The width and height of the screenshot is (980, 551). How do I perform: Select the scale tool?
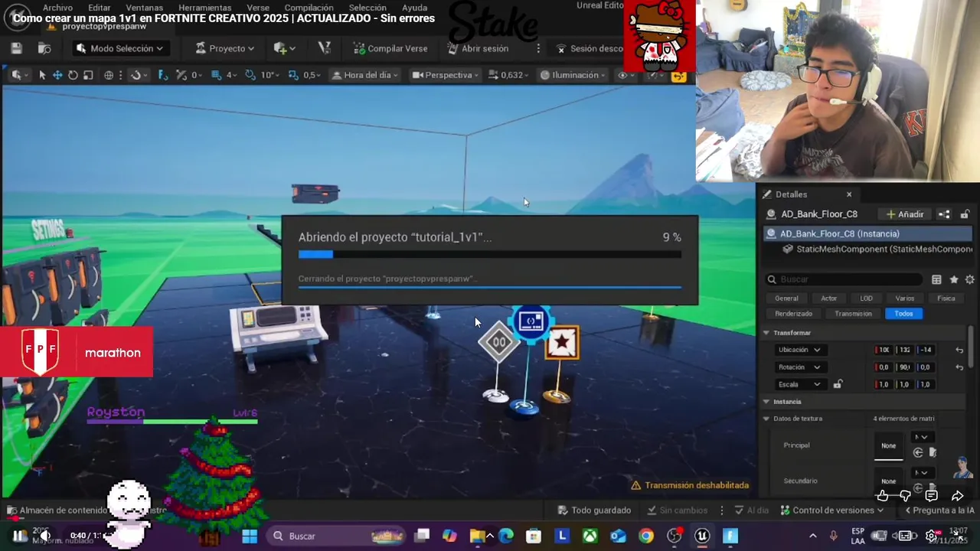coord(88,75)
